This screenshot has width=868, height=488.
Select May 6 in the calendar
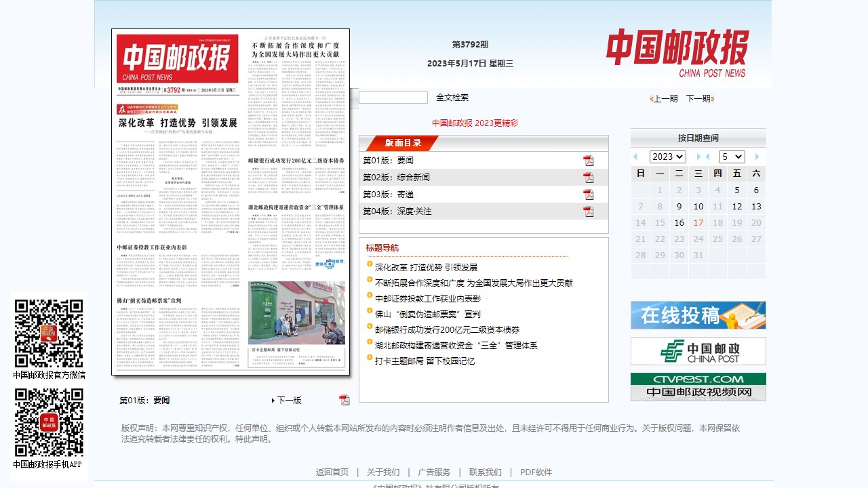coord(756,190)
